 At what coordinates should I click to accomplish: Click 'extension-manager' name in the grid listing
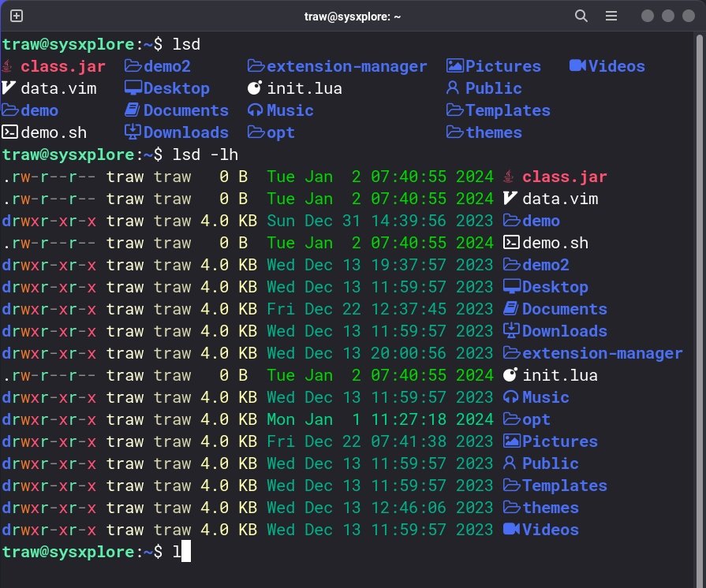coord(347,66)
